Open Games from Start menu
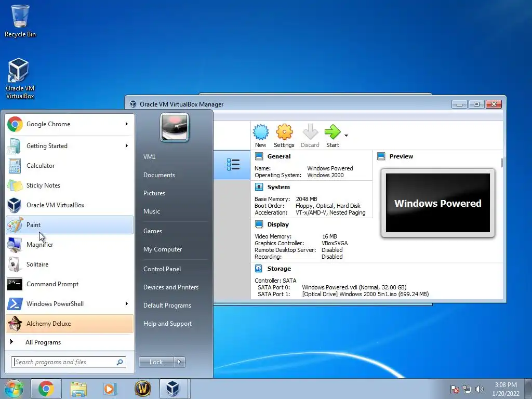 coord(153,231)
